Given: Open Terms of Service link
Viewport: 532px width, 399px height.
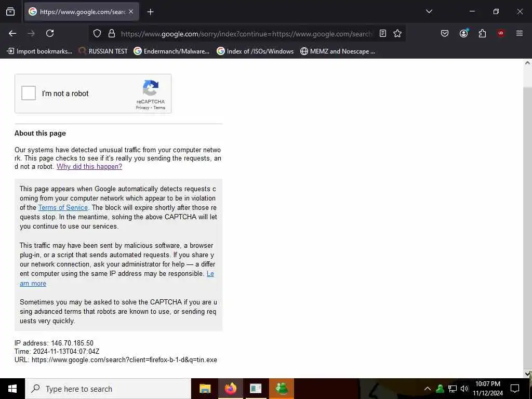Looking at the screenshot, I should (63, 208).
